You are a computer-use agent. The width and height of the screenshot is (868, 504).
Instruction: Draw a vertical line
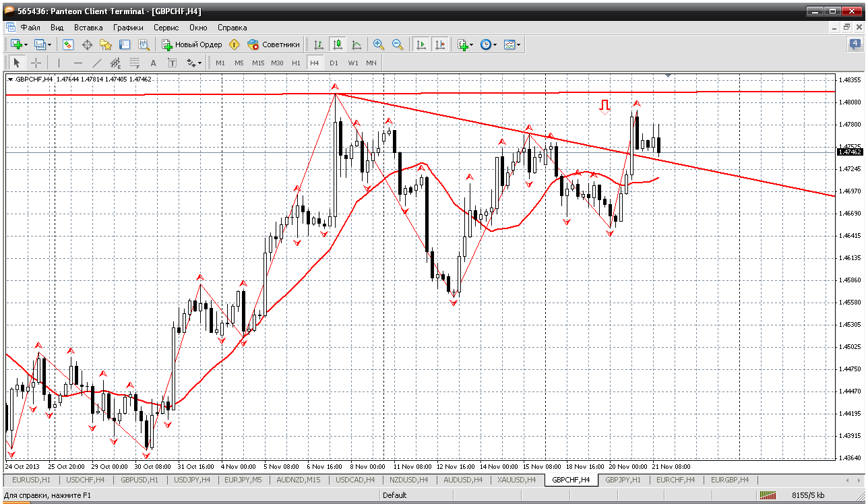coord(59,63)
